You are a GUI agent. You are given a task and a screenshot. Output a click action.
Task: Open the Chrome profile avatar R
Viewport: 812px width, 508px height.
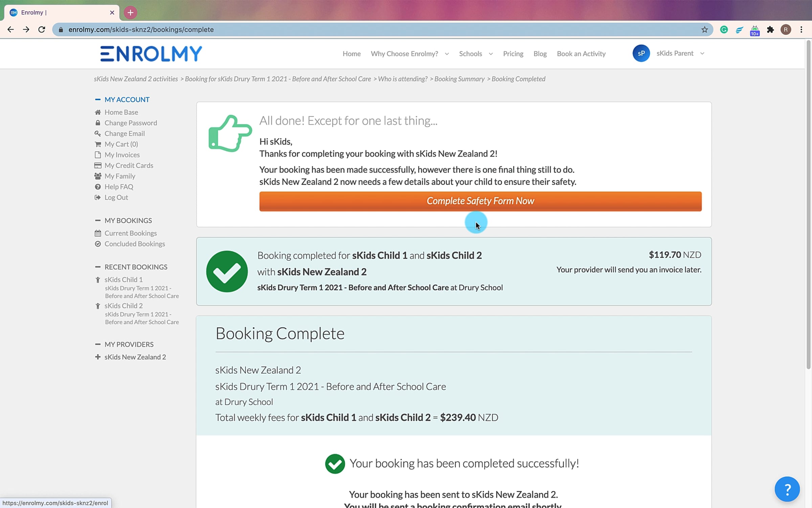pos(786,29)
